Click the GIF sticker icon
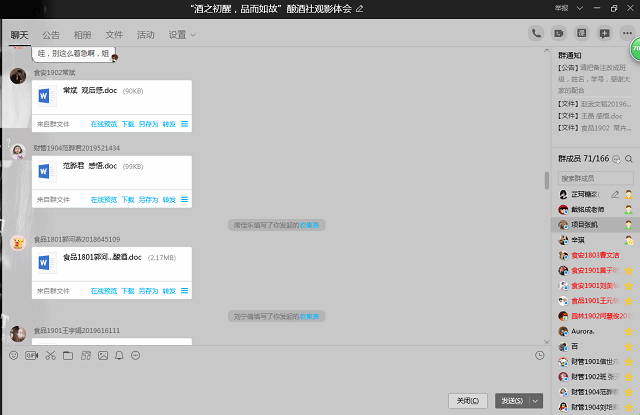This screenshot has width=640, height=415. click(x=31, y=355)
